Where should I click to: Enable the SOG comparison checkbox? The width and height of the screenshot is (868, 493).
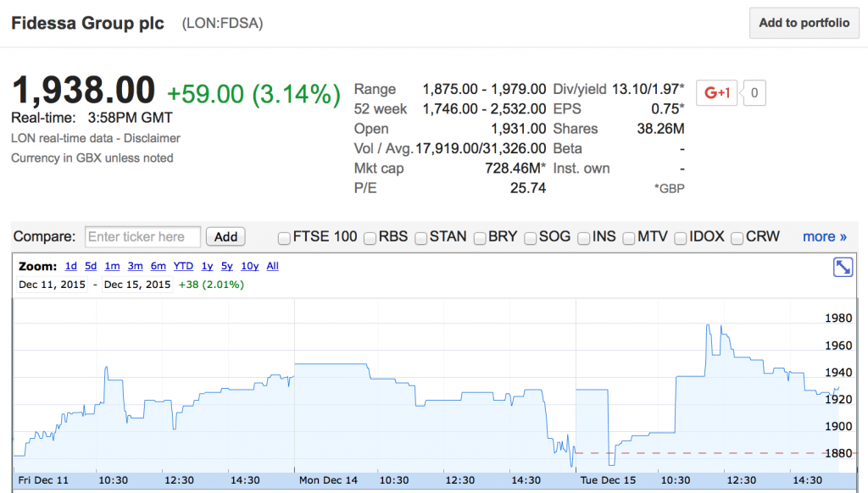click(531, 238)
